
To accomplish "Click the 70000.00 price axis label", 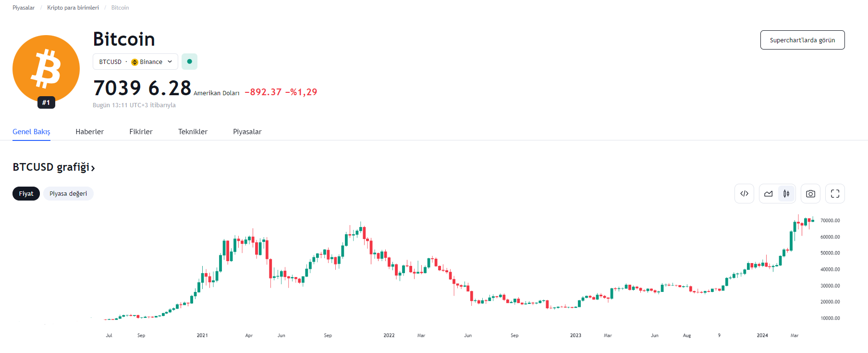I will pos(830,220).
